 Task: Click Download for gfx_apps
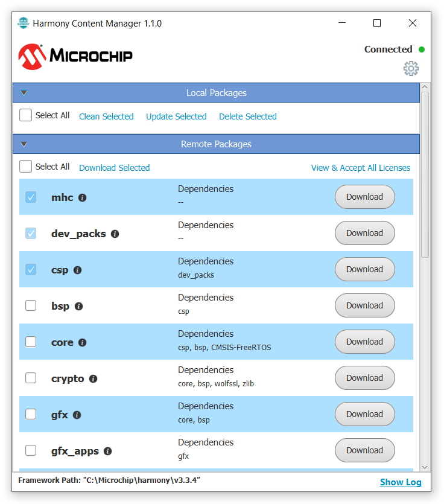(x=364, y=450)
